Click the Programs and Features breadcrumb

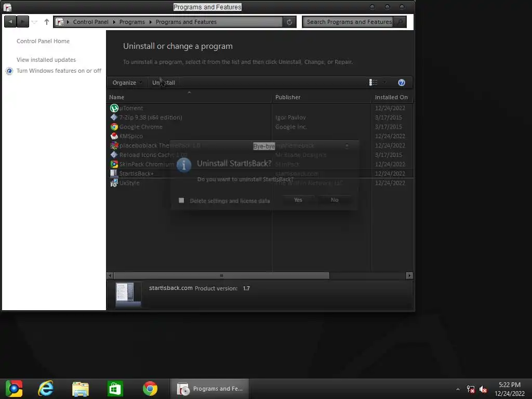click(x=186, y=22)
